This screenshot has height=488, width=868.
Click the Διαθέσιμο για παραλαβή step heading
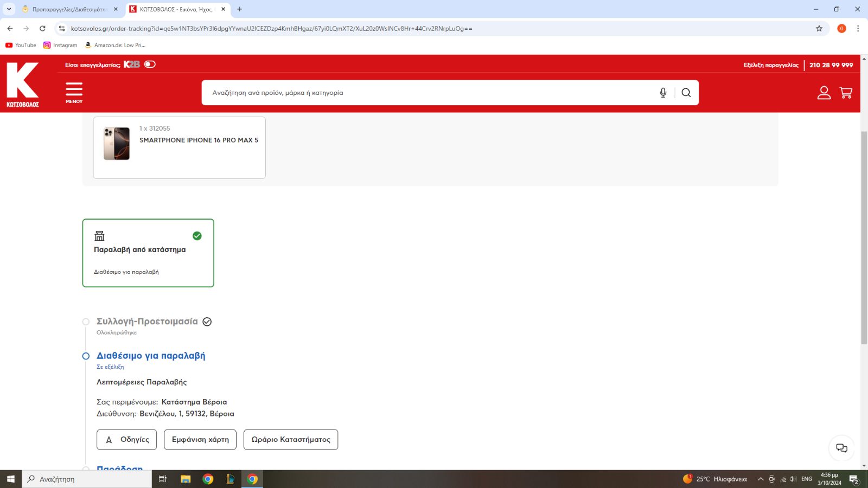point(151,356)
